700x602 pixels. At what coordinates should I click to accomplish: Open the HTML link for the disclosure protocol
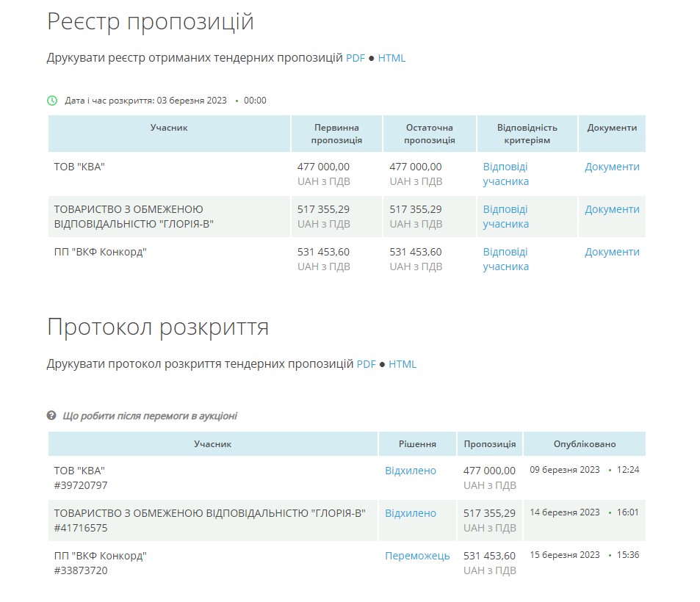point(403,364)
